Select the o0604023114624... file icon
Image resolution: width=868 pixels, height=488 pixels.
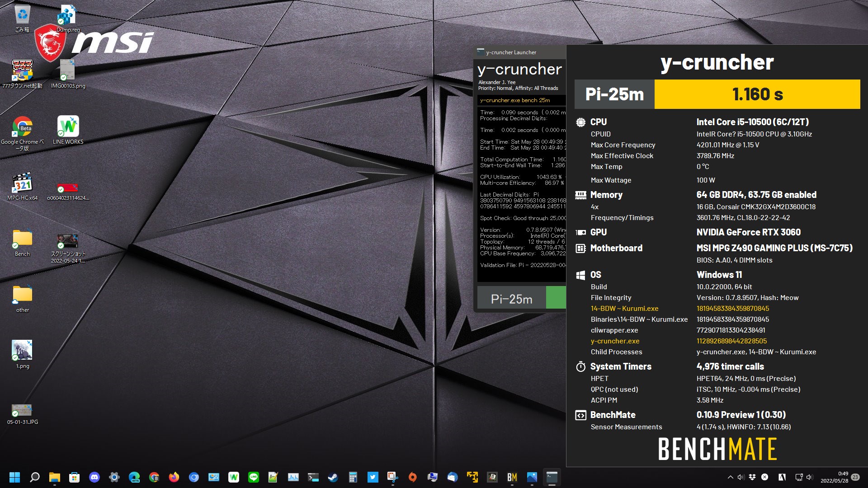pyautogui.click(x=68, y=191)
